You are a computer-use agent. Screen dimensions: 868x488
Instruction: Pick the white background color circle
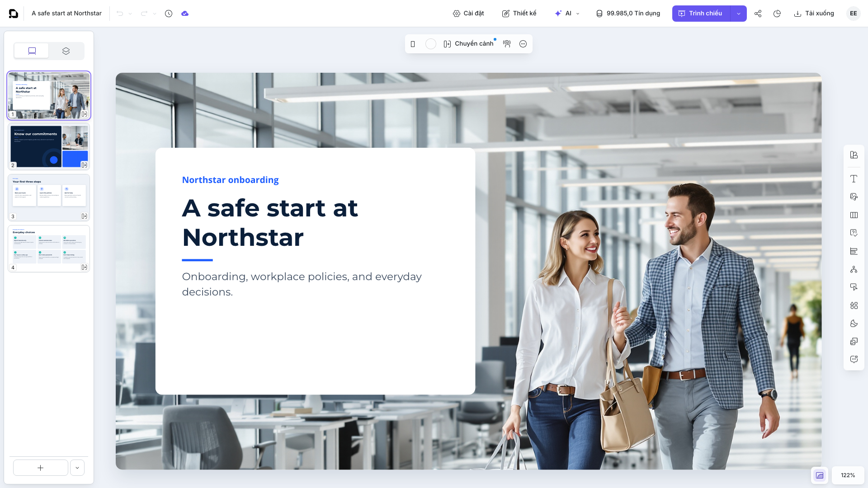[431, 44]
